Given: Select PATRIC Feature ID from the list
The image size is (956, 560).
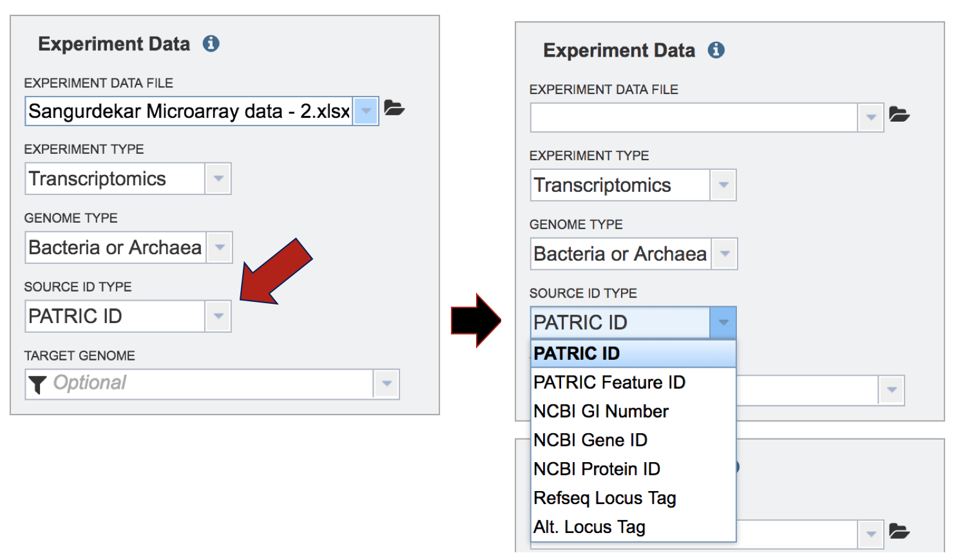Looking at the screenshot, I should (x=609, y=382).
